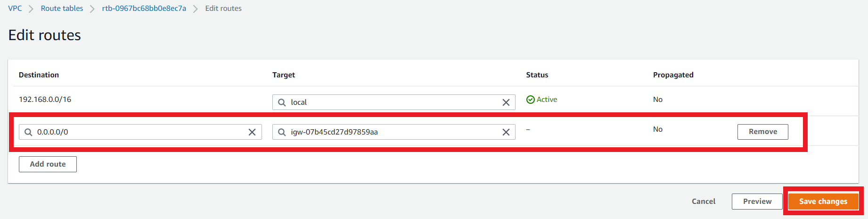Clear the local target field
The height and width of the screenshot is (219, 868).
[506, 102]
